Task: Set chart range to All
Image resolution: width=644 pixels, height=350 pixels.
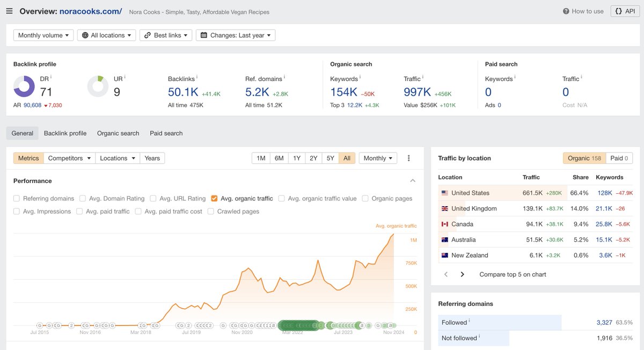Action: click(347, 158)
